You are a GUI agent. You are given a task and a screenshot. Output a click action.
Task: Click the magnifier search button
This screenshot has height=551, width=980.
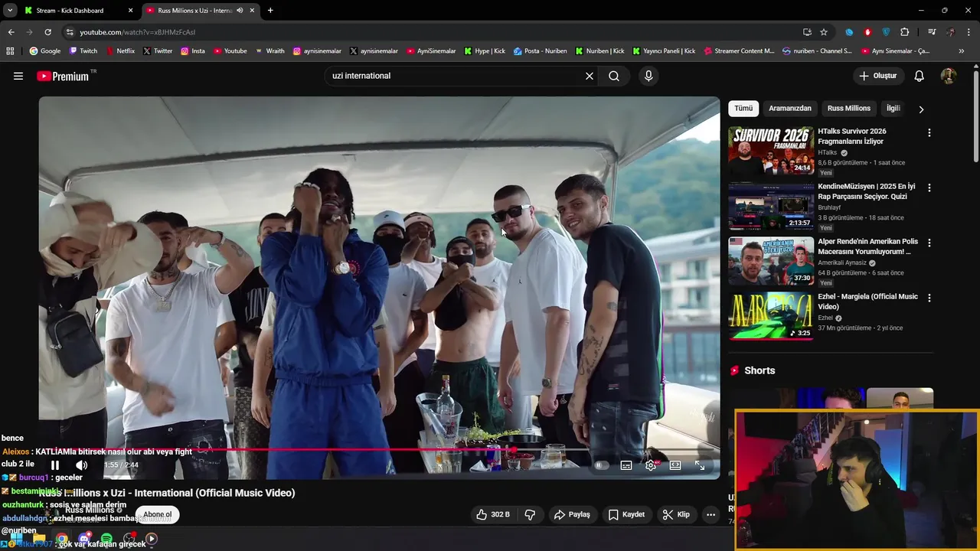coord(614,76)
